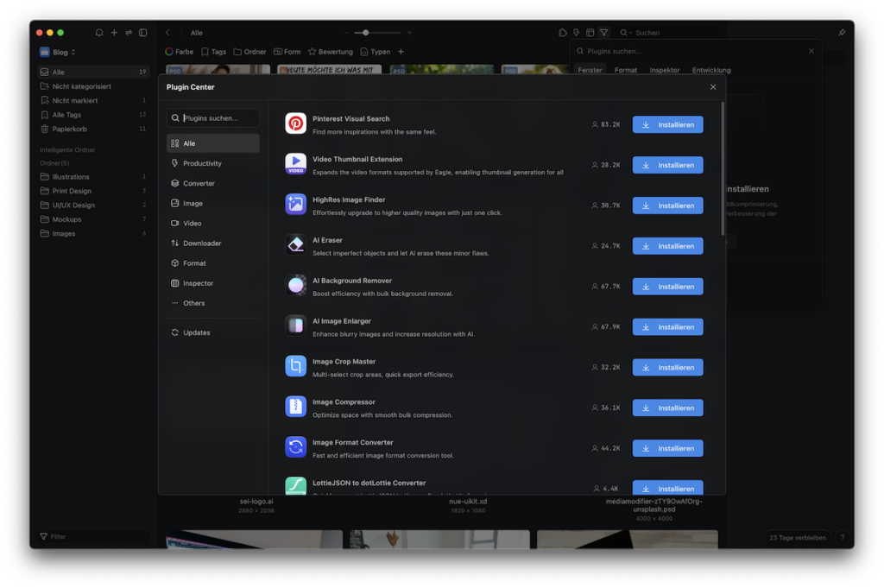Open the UI/UX Design folder
Screen dimensions: 884x588
93,205
